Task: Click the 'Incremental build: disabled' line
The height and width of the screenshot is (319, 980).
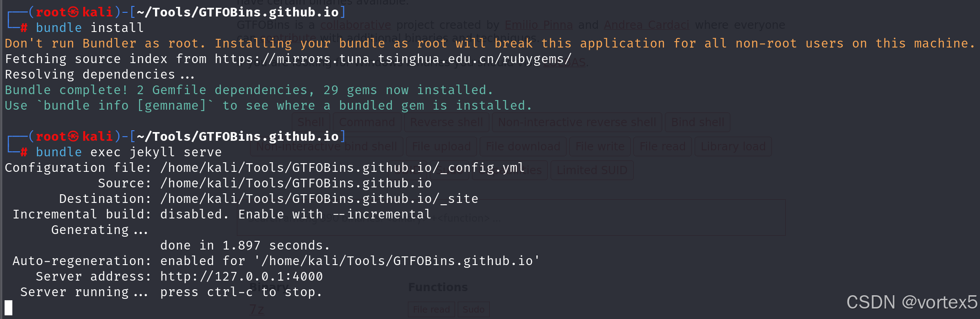Action: pyautogui.click(x=222, y=214)
